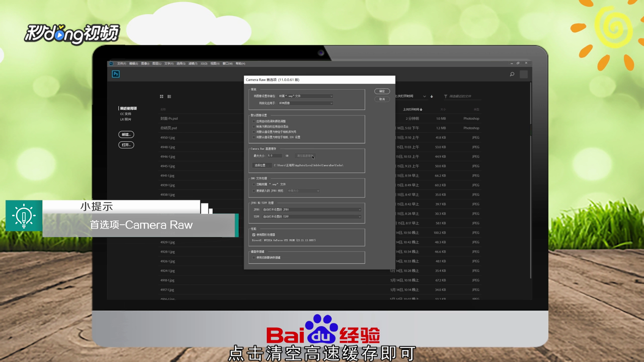Image resolution: width=644 pixels, height=362 pixels.
Task: Click the home screen vertical scrollbar
Action: point(530,181)
